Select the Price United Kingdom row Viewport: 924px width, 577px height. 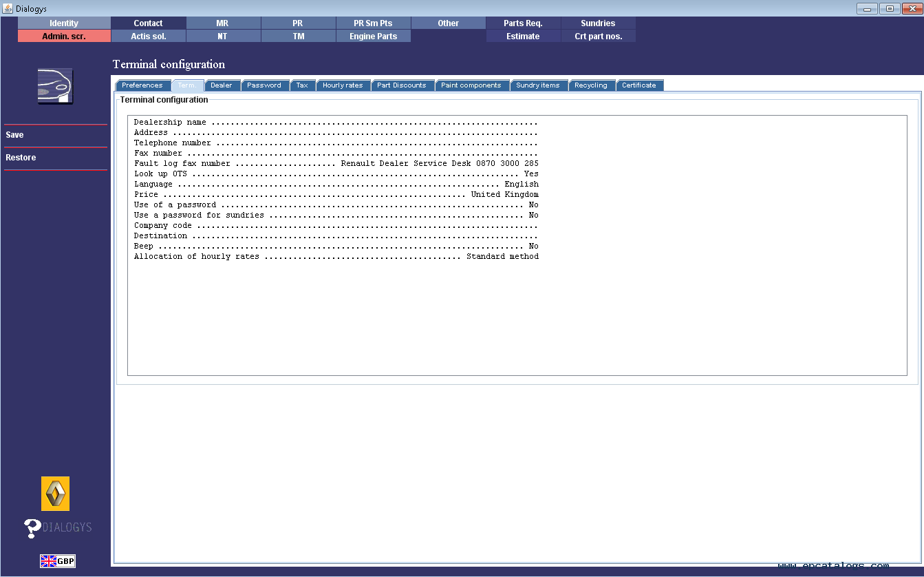point(336,194)
